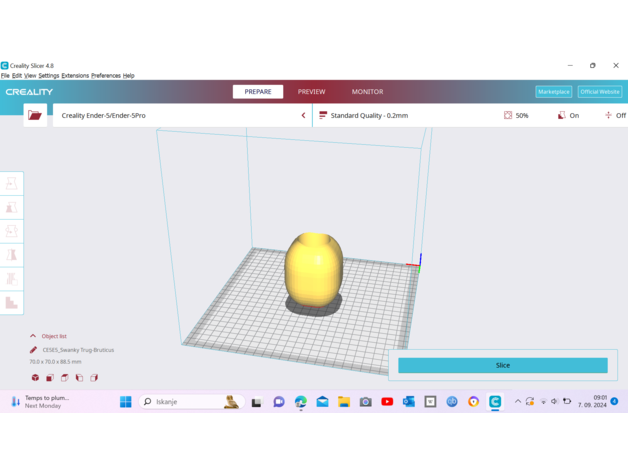The width and height of the screenshot is (628, 472).
Task: Switch to 3D perspective view cube icon
Action: [35, 378]
